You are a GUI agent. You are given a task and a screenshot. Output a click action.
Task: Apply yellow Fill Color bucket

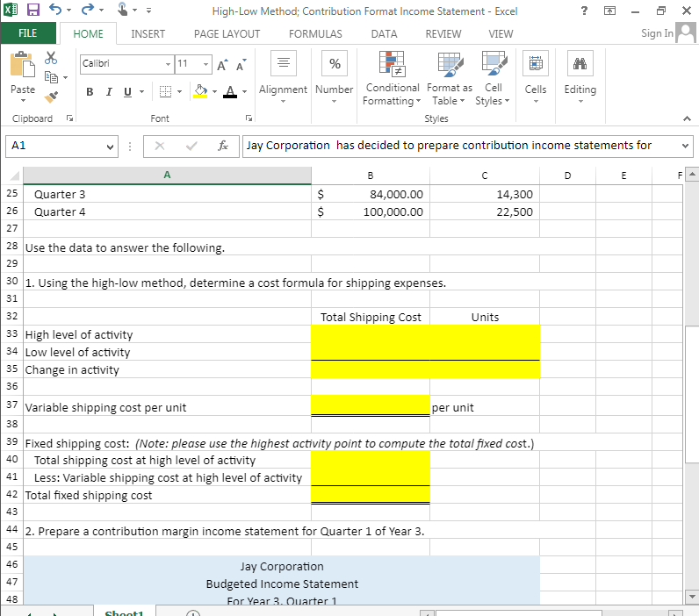click(200, 92)
